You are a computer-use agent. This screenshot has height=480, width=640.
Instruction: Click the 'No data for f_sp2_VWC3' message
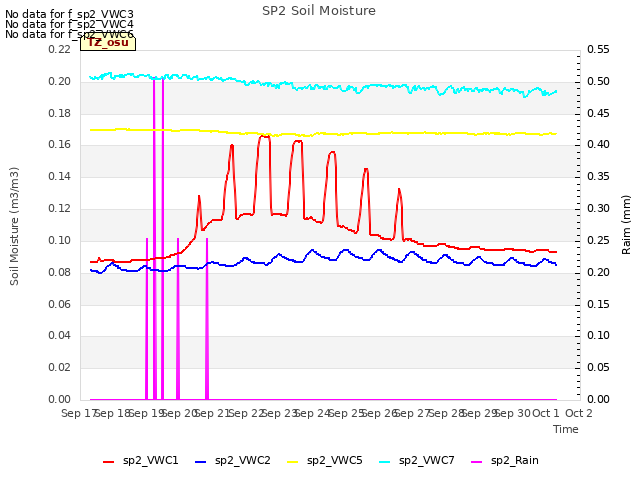69,14
